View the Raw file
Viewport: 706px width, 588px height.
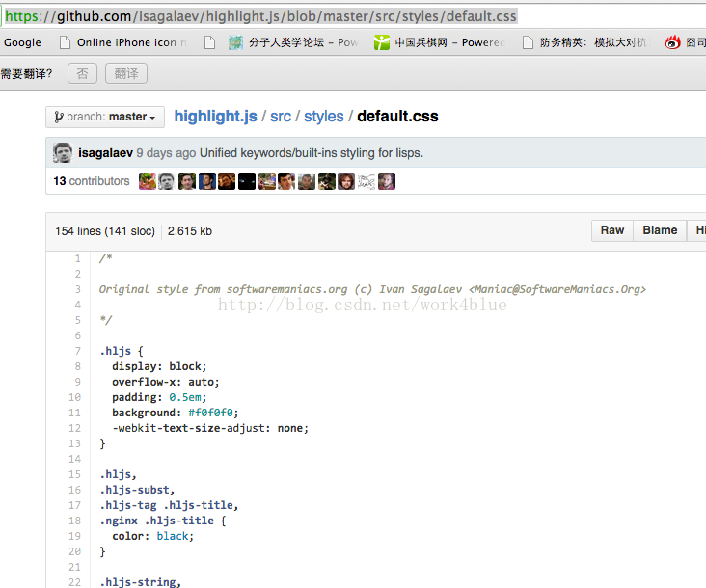click(612, 230)
